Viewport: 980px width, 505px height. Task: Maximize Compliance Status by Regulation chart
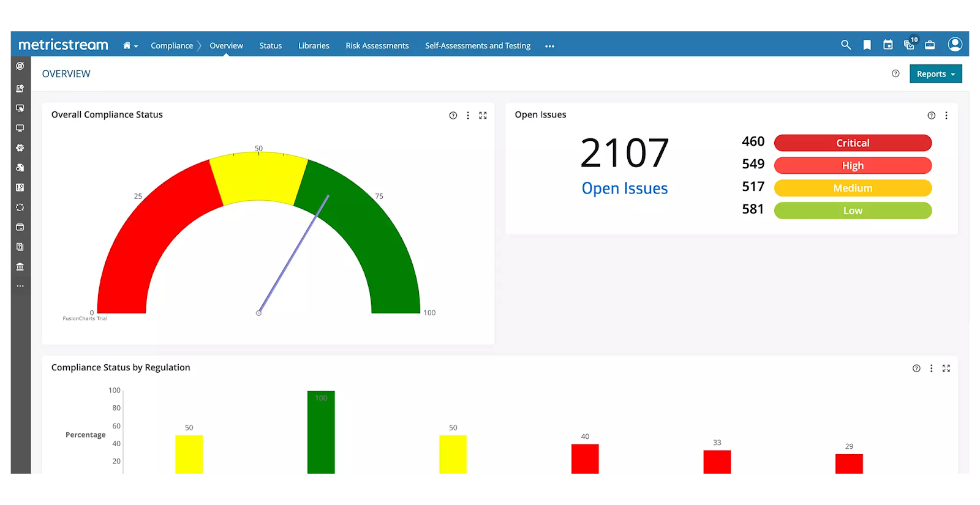(x=946, y=368)
